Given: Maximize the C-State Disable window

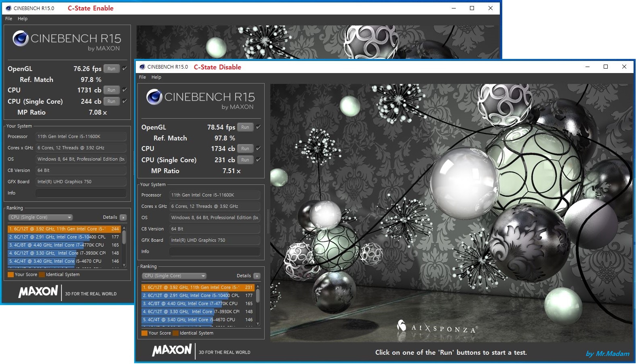Looking at the screenshot, I should [x=606, y=67].
